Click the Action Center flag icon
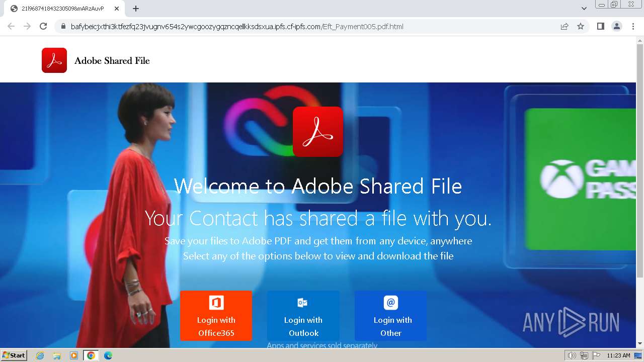This screenshot has width=644, height=362. pyautogui.click(x=596, y=355)
